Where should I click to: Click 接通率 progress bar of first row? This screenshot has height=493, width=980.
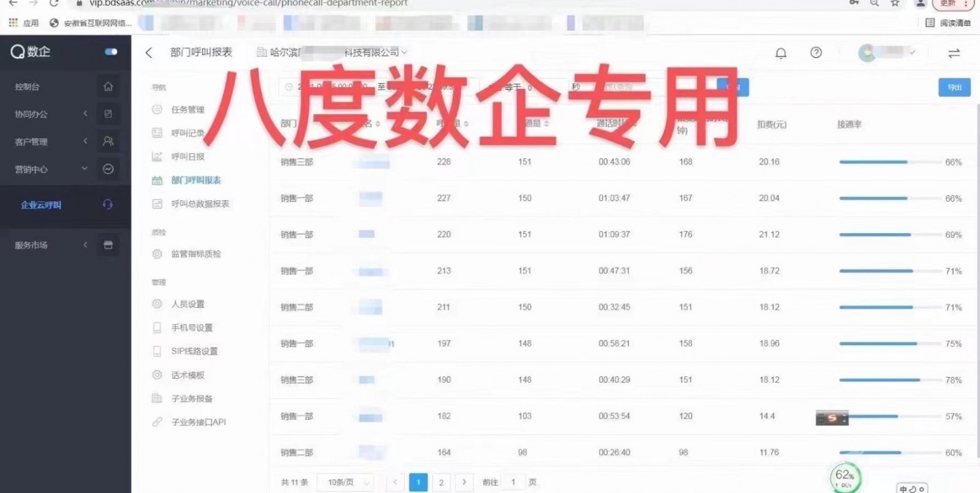point(890,162)
